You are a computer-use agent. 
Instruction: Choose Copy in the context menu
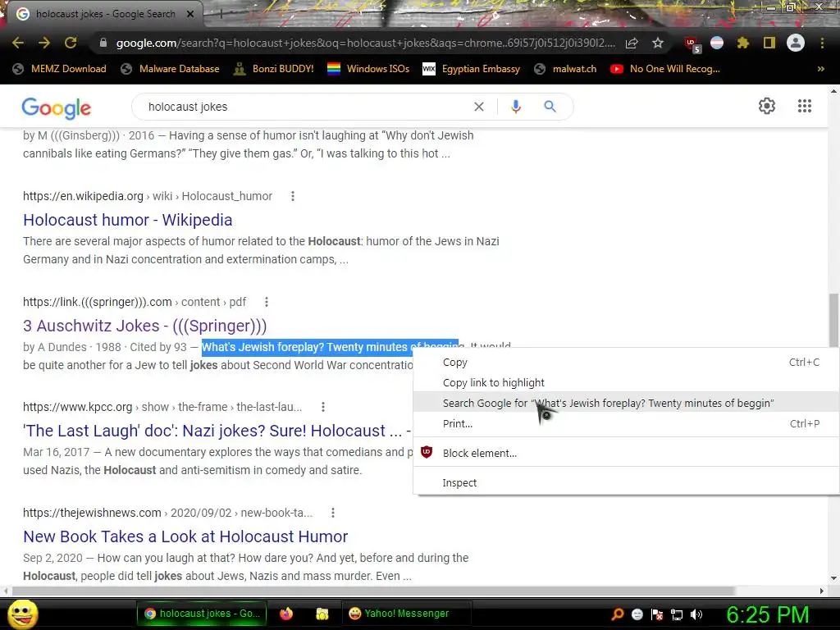[626, 362]
